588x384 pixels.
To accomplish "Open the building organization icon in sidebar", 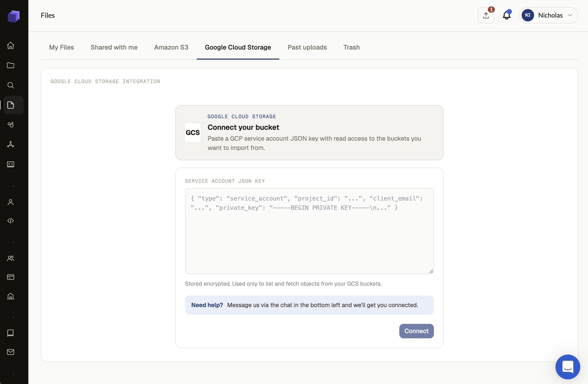I will [11, 296].
